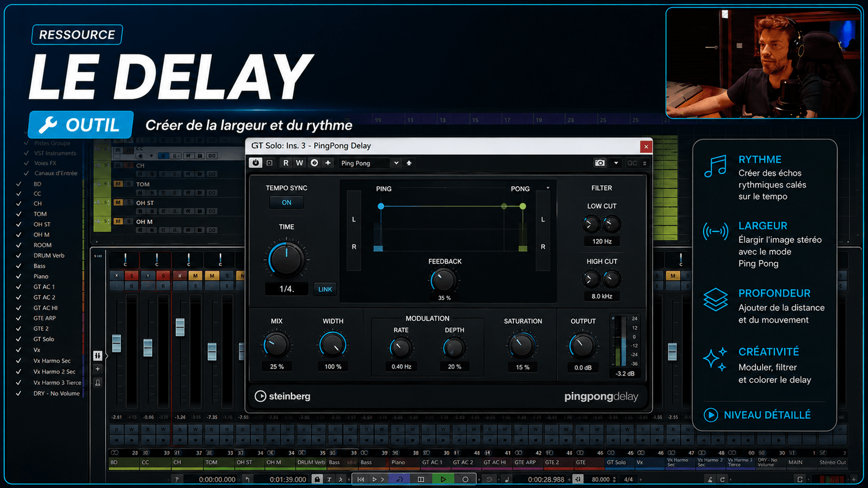868x488 pixels.
Task: Mute the OH ST track in track list
Action: (118, 202)
